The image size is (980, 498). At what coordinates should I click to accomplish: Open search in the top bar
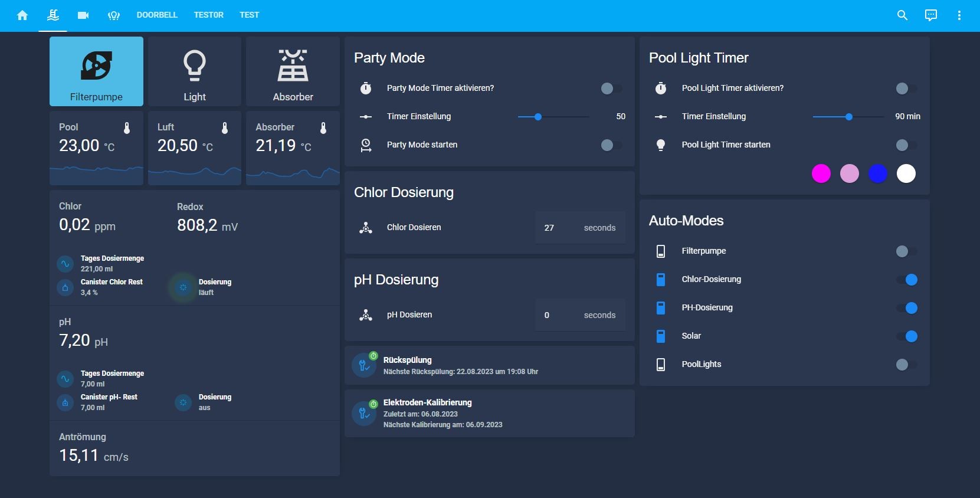[902, 15]
